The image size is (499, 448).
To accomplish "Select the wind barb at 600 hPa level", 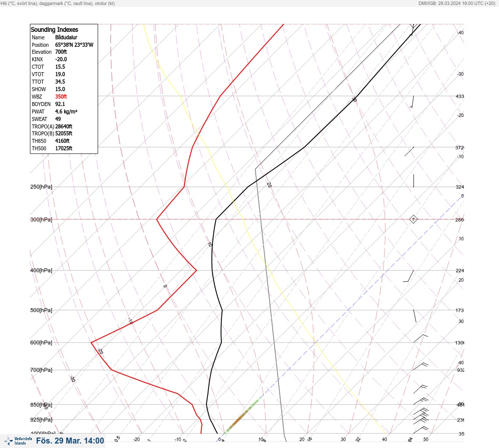I will click(420, 338).
